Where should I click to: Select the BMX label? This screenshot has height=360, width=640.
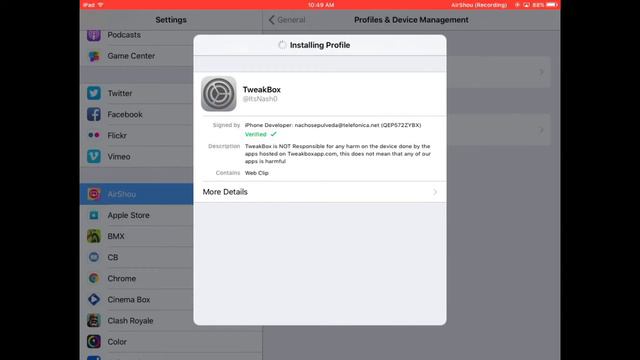[116, 236]
